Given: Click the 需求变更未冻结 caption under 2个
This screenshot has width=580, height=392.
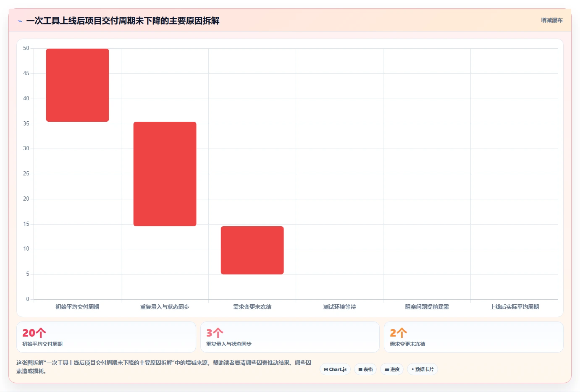Looking at the screenshot, I should [x=407, y=344].
